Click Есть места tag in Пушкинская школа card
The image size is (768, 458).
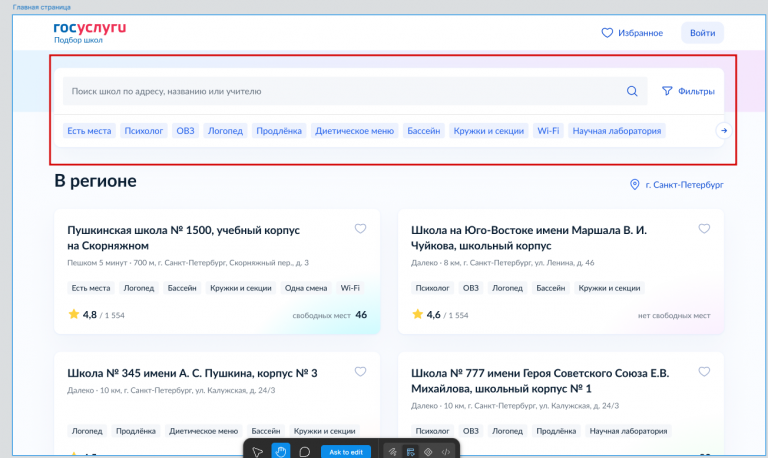pos(91,288)
